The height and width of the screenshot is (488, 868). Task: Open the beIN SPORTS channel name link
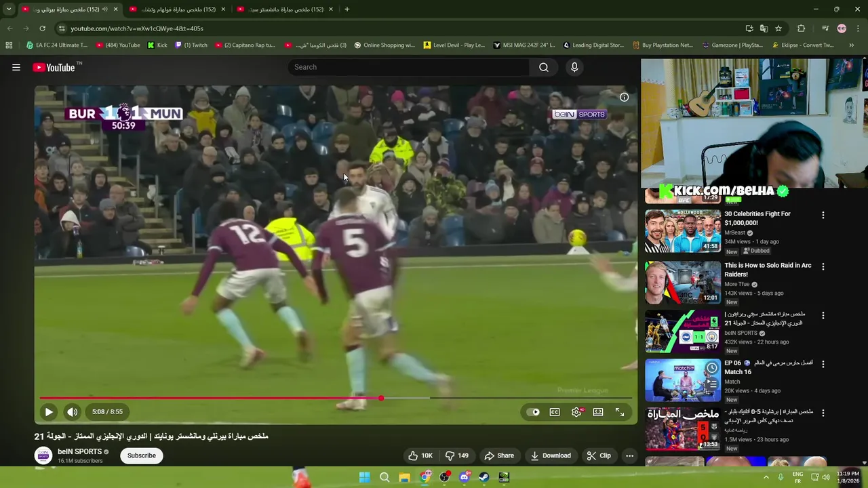point(79,451)
